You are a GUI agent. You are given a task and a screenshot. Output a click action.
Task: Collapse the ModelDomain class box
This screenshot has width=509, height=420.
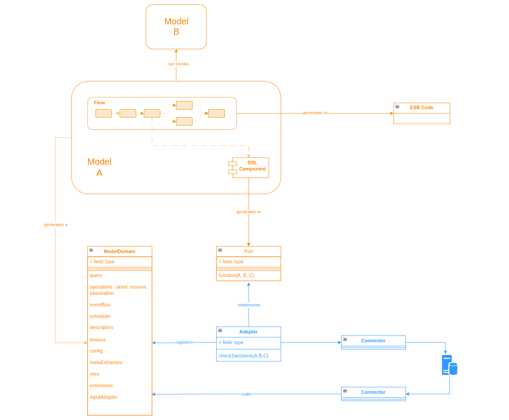coord(91,250)
